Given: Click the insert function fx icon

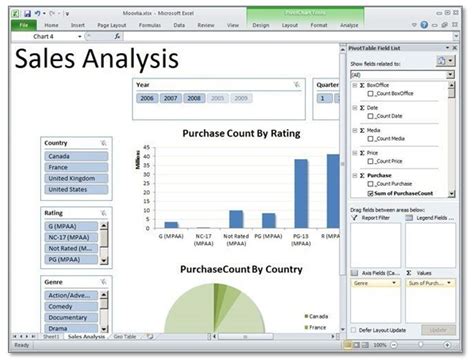Looking at the screenshot, I should (117, 36).
